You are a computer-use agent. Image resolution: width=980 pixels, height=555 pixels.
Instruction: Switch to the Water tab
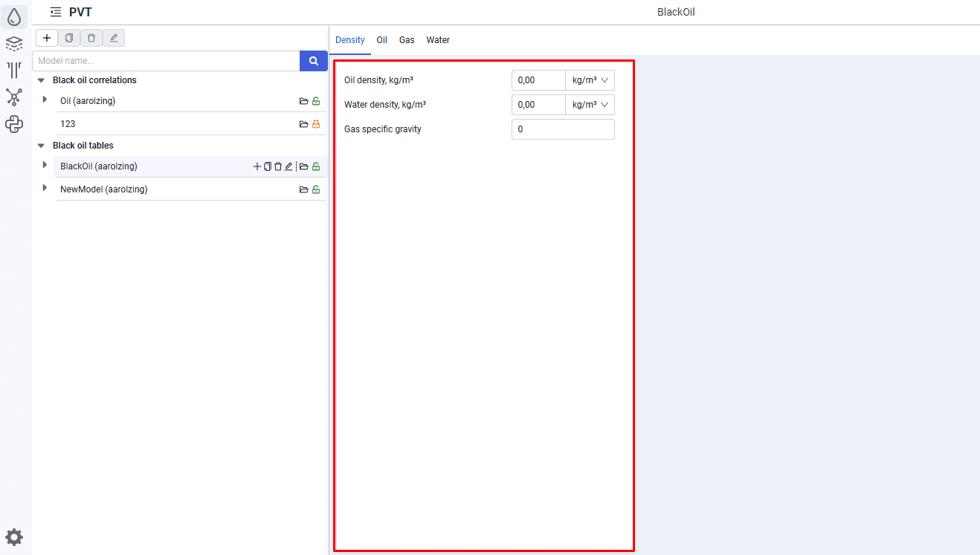pos(438,40)
